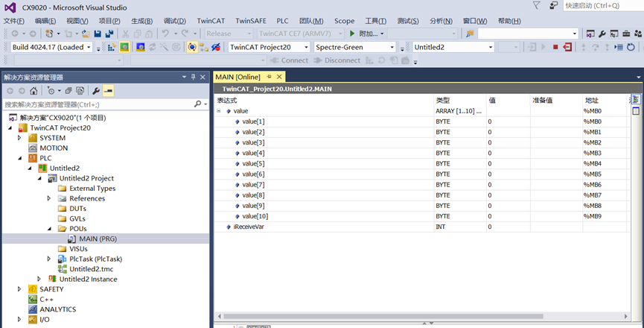The width and height of the screenshot is (644, 328).
Task: Expand the PlcTask (PlcTask) node
Action: pos(49,259)
